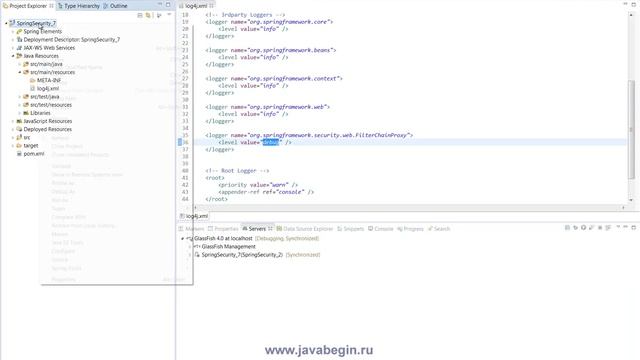Image resolution: width=640 pixels, height=360 pixels.
Task: Collapse the SpringSecurity_7 project node
Action: point(6,23)
